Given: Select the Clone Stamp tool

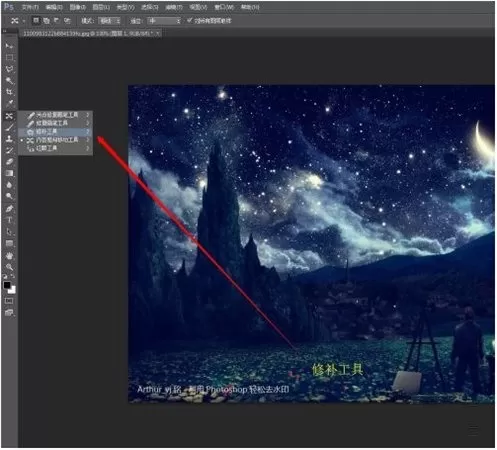Looking at the screenshot, I should pos(9,139).
